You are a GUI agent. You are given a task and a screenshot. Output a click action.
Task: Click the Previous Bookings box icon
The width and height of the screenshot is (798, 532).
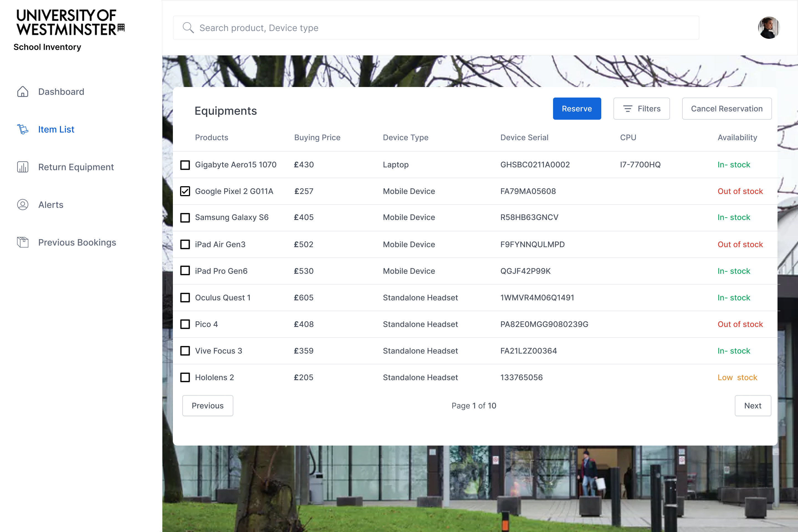[x=23, y=242]
